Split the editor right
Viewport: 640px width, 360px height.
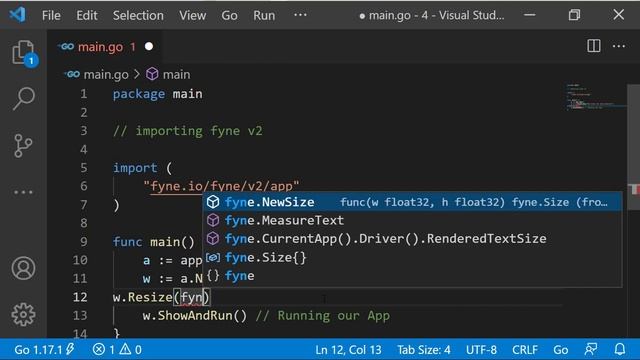(593, 46)
